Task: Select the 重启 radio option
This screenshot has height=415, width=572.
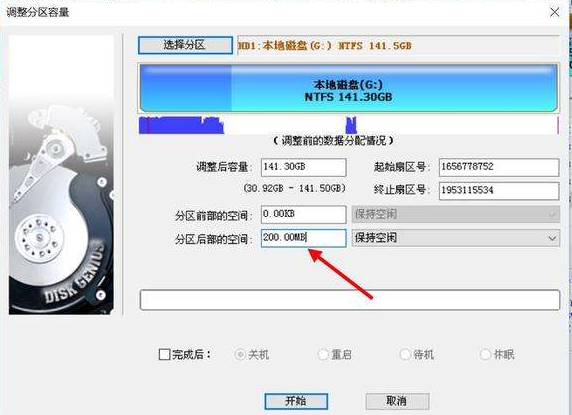Action: coord(323,354)
